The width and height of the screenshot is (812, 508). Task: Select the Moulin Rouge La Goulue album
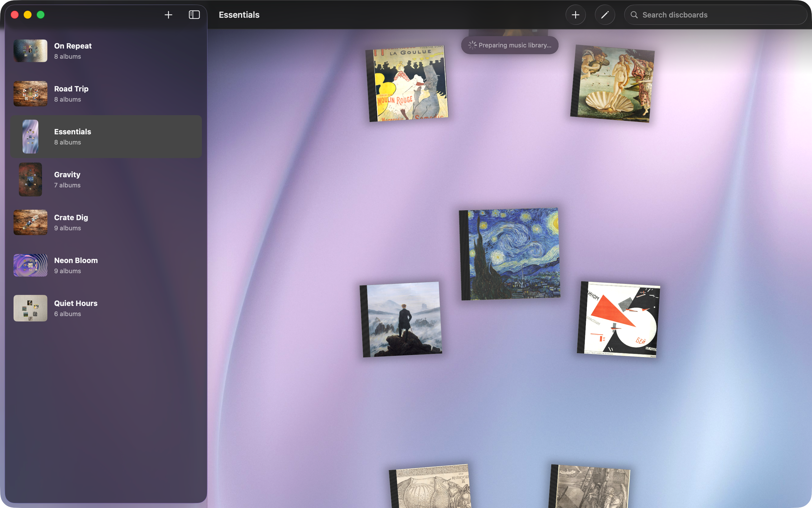[407, 83]
